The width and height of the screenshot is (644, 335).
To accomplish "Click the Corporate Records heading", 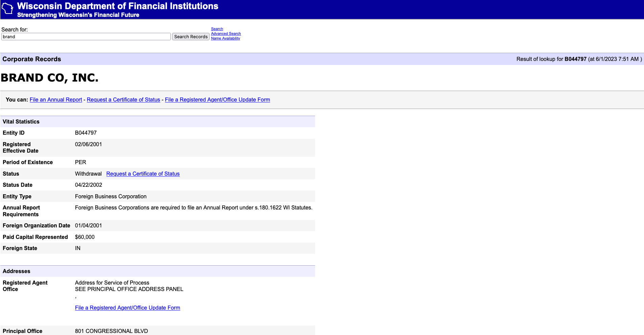I will click(32, 59).
